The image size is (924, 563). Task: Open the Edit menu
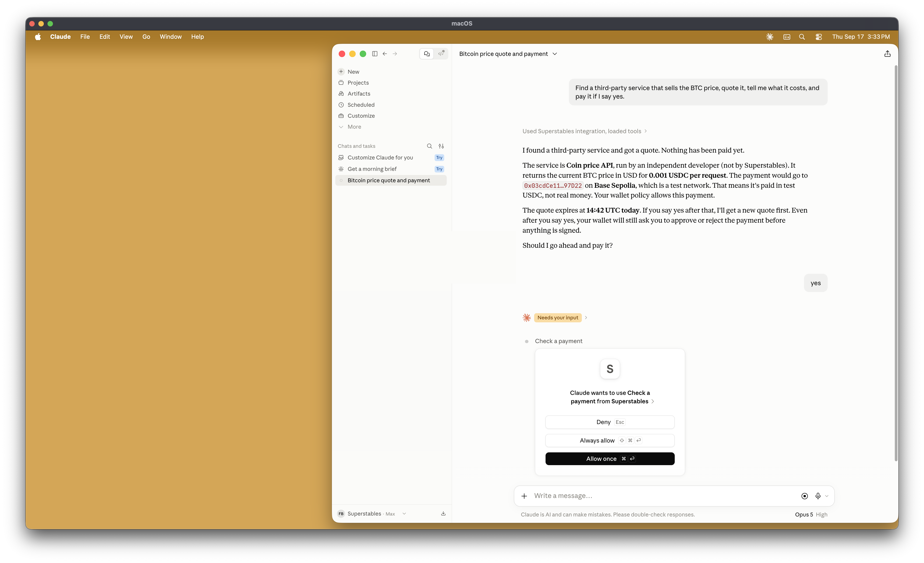(x=105, y=36)
